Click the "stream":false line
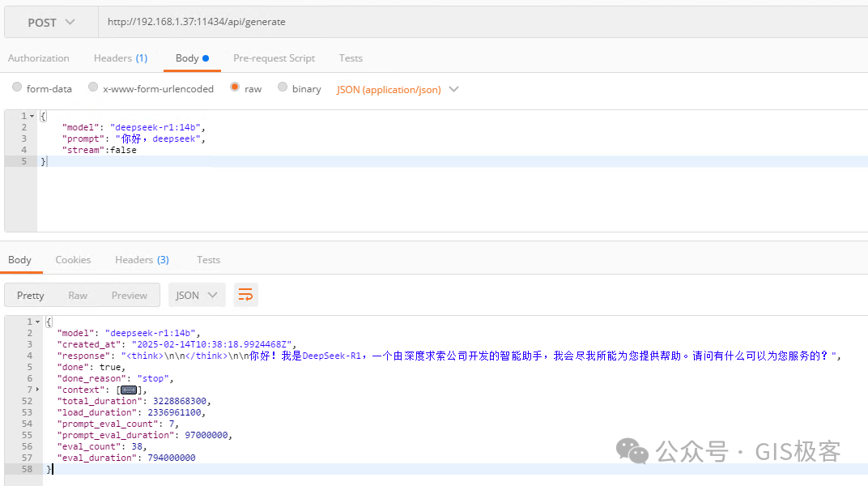The image size is (868, 486). coord(99,150)
